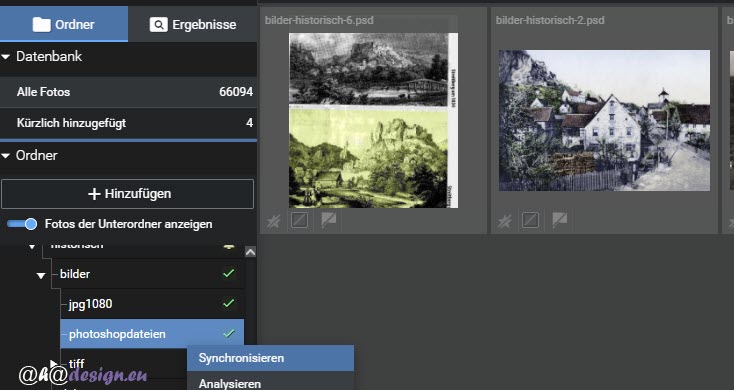Click green checkmark of photoshopdateien folder

[x=228, y=333]
